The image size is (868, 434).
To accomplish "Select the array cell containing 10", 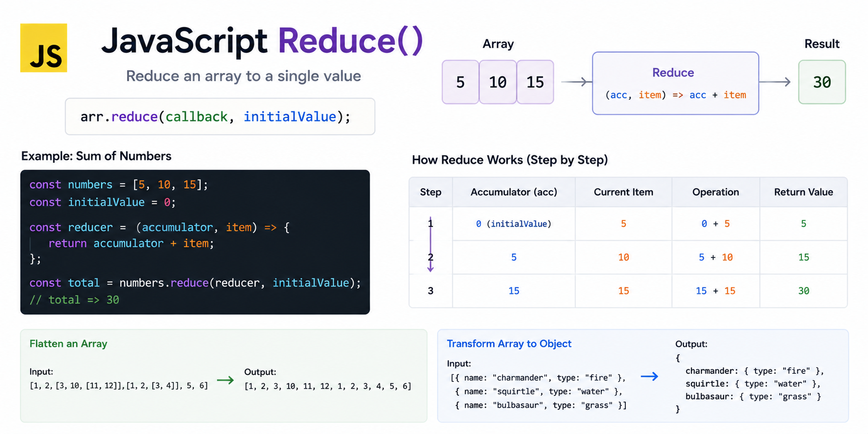I will pos(498,82).
